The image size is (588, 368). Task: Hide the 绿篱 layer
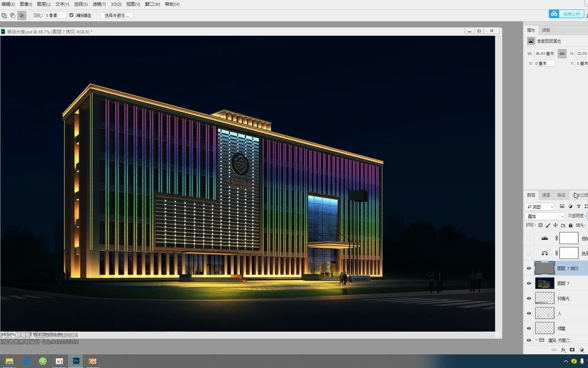[529, 328]
